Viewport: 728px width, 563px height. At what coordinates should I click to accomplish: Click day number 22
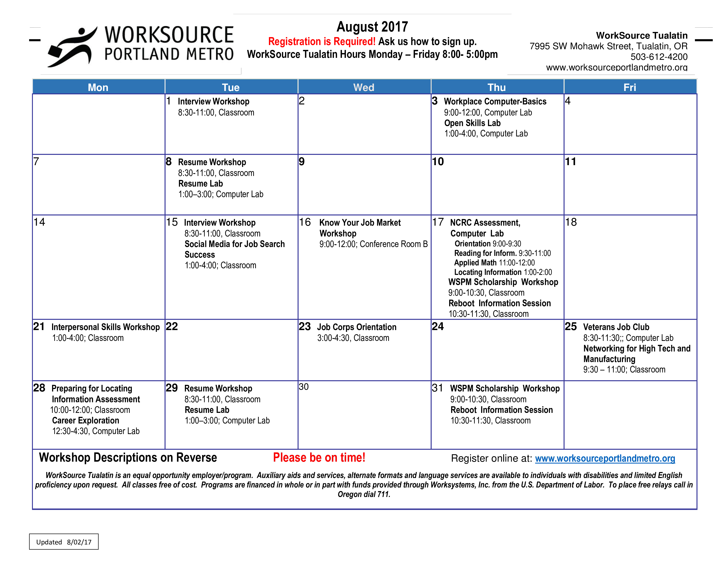[172, 326]
